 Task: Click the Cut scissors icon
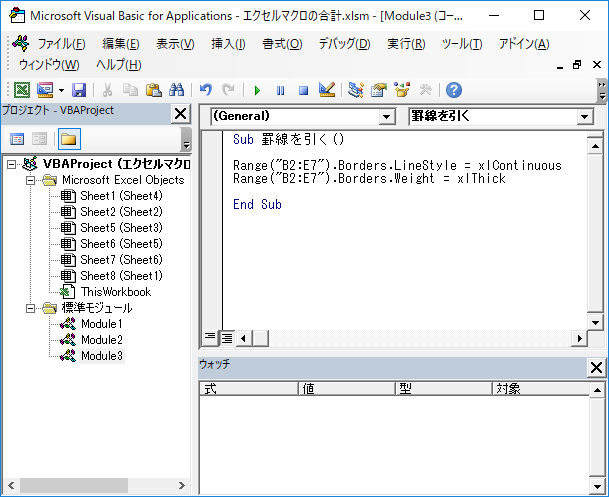(107, 90)
